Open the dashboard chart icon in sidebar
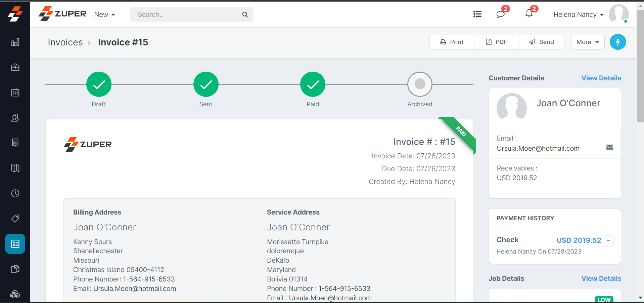The image size is (644, 303). point(15,42)
